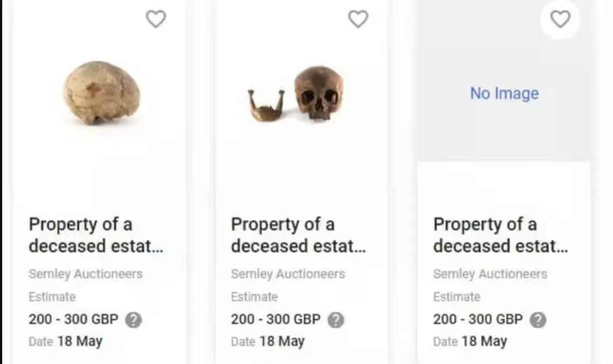The height and width of the screenshot is (364, 613).
Task: Save the 'No Image' lot using its heart
Action: click(560, 19)
